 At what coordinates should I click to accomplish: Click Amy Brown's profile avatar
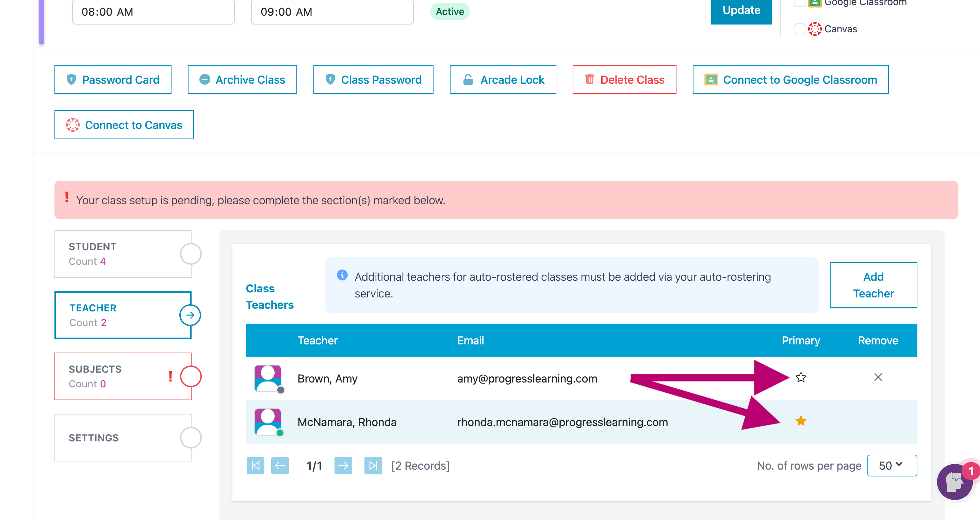coord(268,378)
